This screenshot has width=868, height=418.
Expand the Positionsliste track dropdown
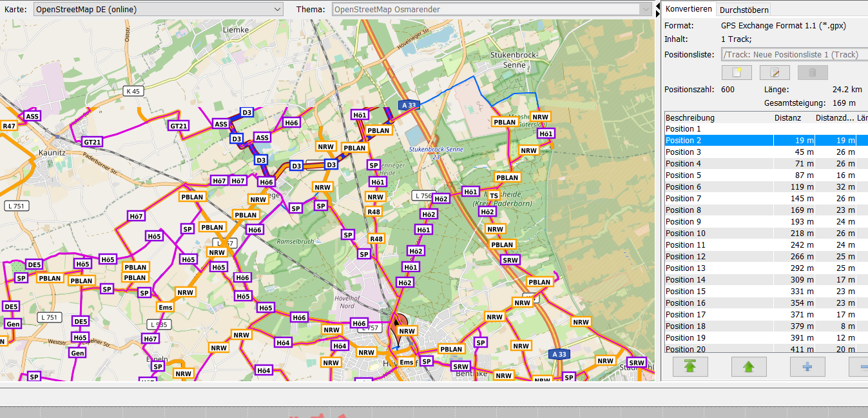click(794, 55)
